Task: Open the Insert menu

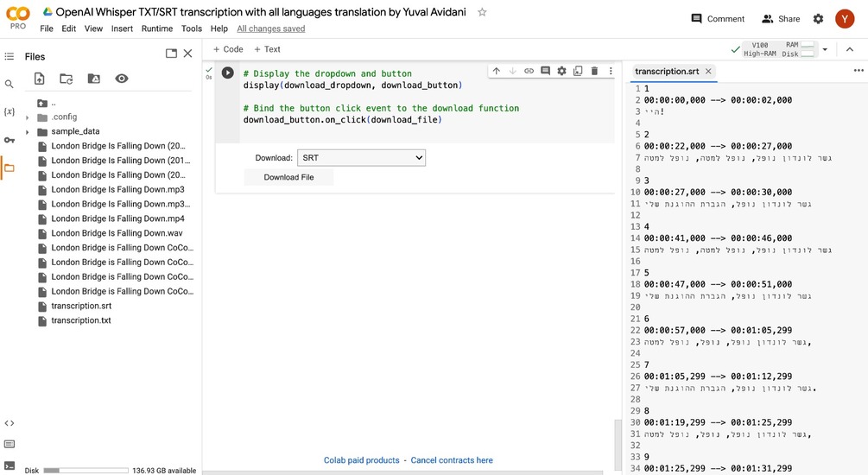Action: pos(122,28)
